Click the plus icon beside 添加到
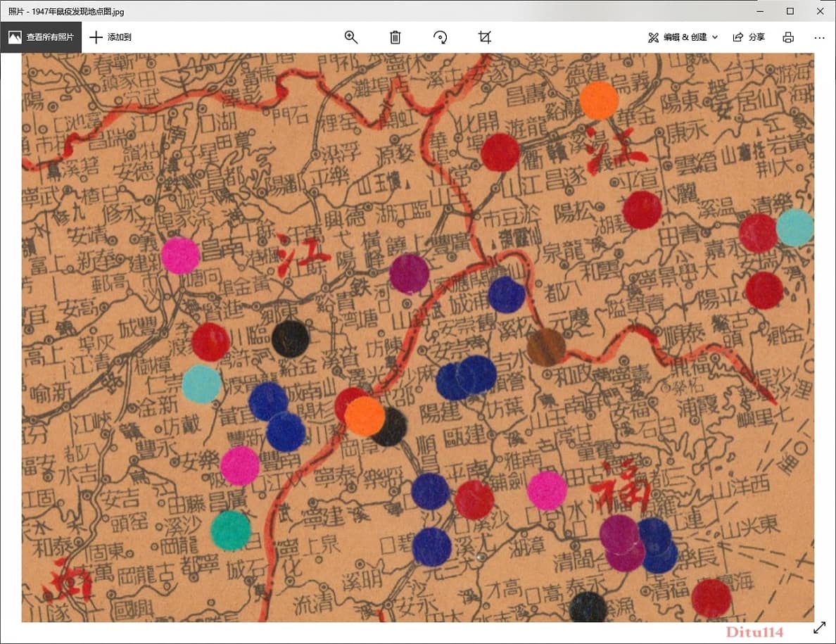The width and height of the screenshot is (836, 644). pyautogui.click(x=96, y=37)
